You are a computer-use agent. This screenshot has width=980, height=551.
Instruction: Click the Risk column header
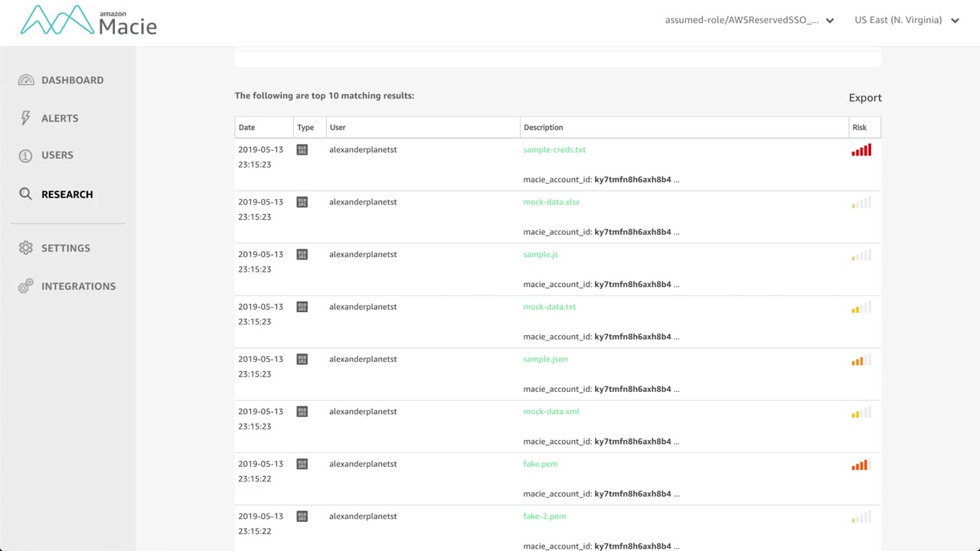click(x=859, y=128)
